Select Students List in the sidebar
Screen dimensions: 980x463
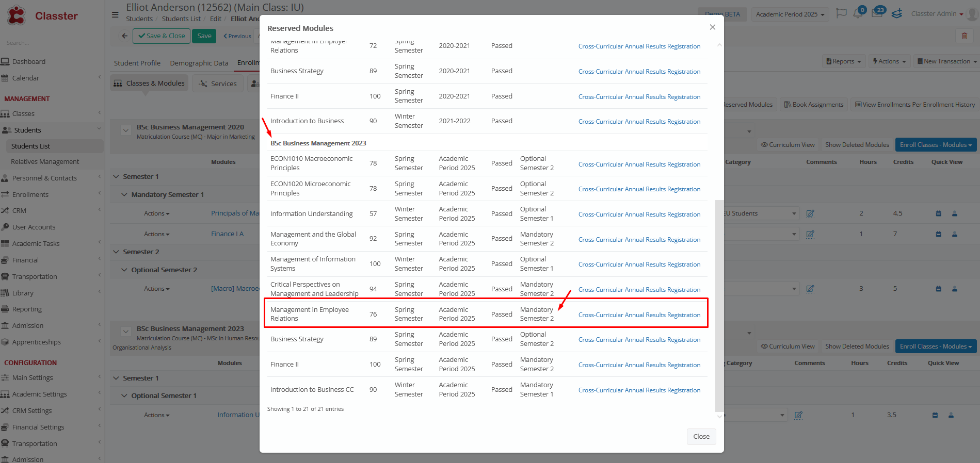pyautogui.click(x=31, y=146)
